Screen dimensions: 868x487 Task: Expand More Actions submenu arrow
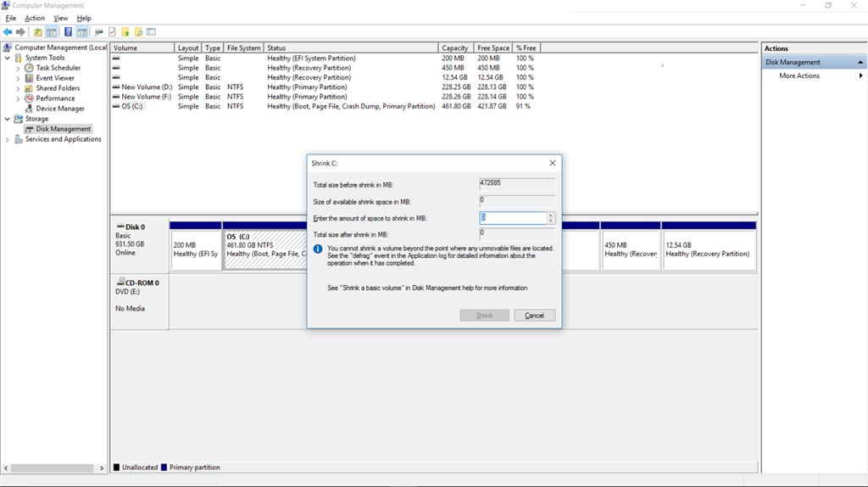[861, 76]
